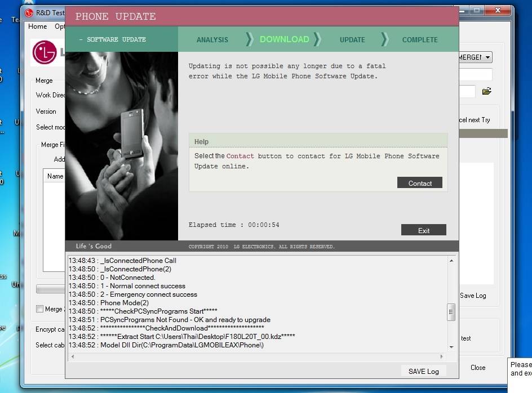The height and width of the screenshot is (393, 532).
Task: Toggle the Merge checkbox in R&D Test window
Action: [x=39, y=309]
